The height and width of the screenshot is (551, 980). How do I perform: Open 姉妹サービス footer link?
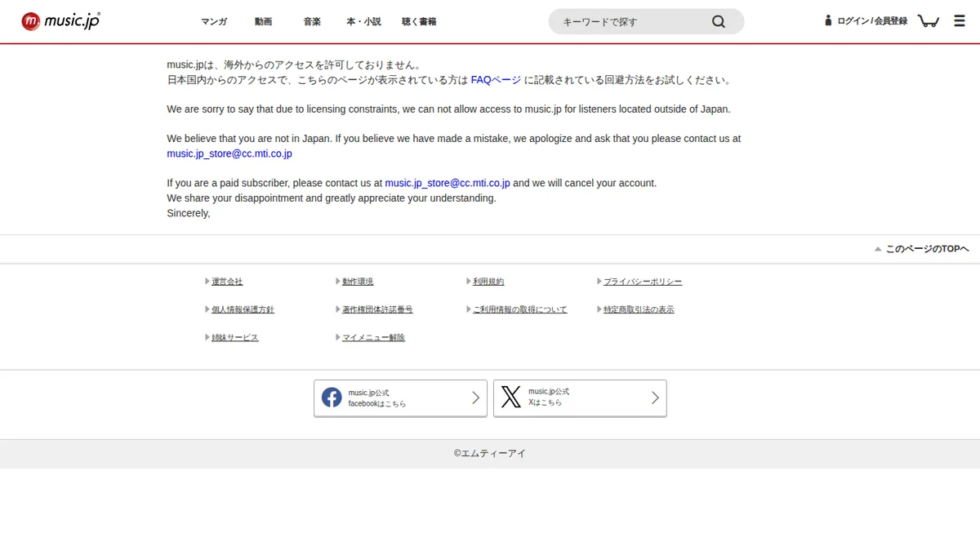tap(235, 337)
